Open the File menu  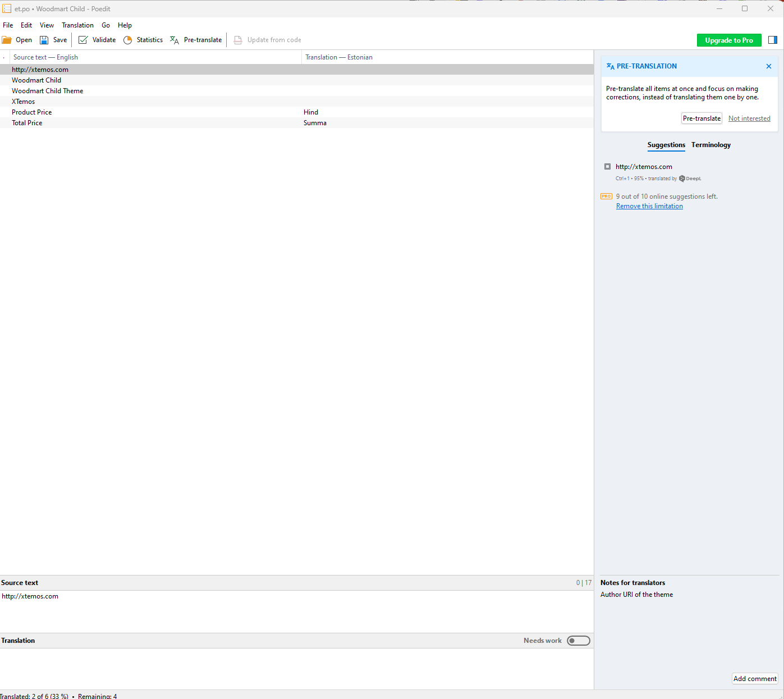click(8, 25)
